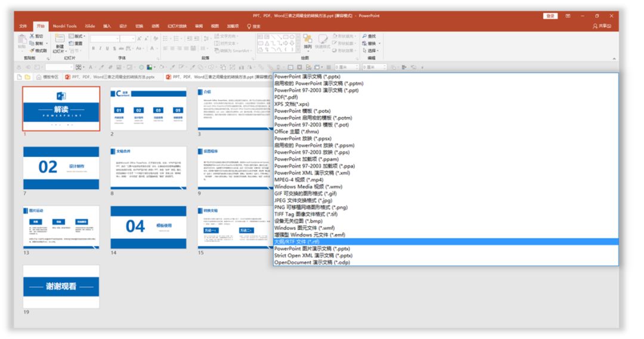Image resolution: width=644 pixels, height=339 pixels.
Task: Switch to the iSlide ribbon tab
Action: point(90,26)
